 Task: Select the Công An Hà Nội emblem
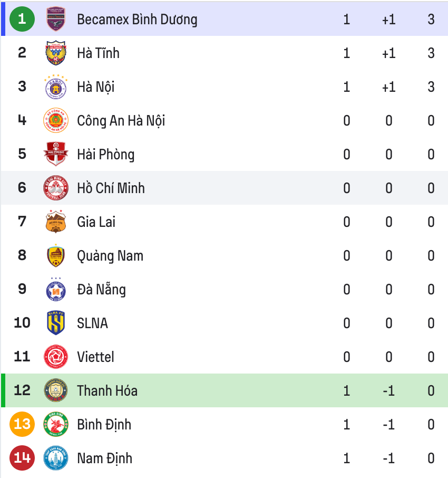click(x=56, y=120)
